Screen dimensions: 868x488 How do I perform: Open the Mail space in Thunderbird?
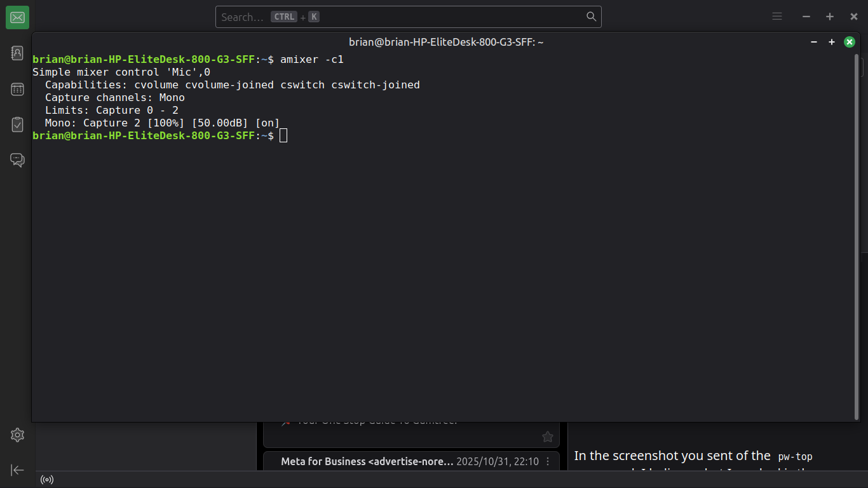(17, 17)
